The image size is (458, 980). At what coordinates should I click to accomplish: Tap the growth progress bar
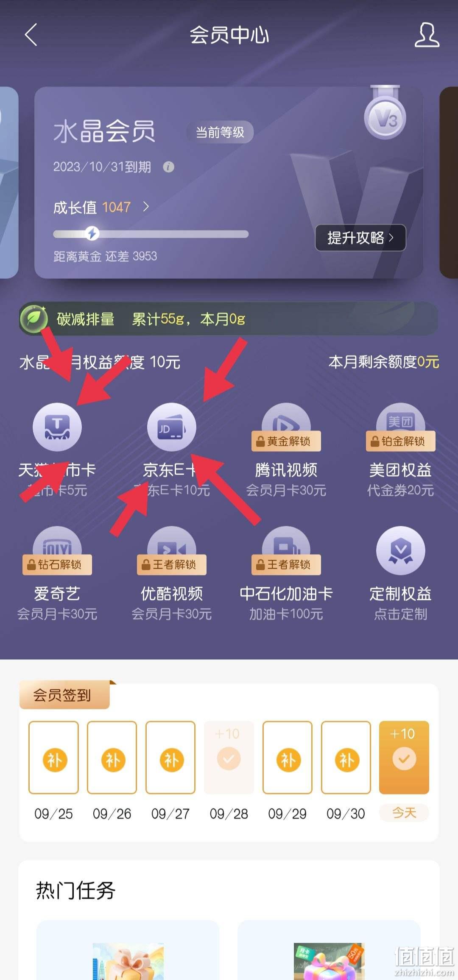click(x=151, y=234)
